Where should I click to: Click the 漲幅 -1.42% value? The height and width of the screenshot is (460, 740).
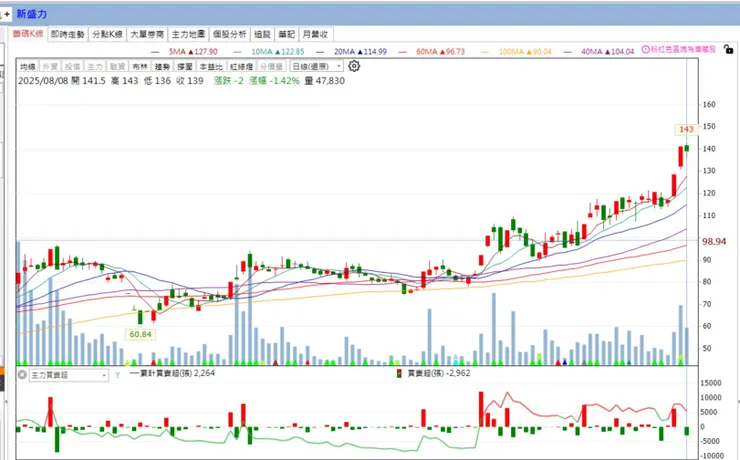274,81
